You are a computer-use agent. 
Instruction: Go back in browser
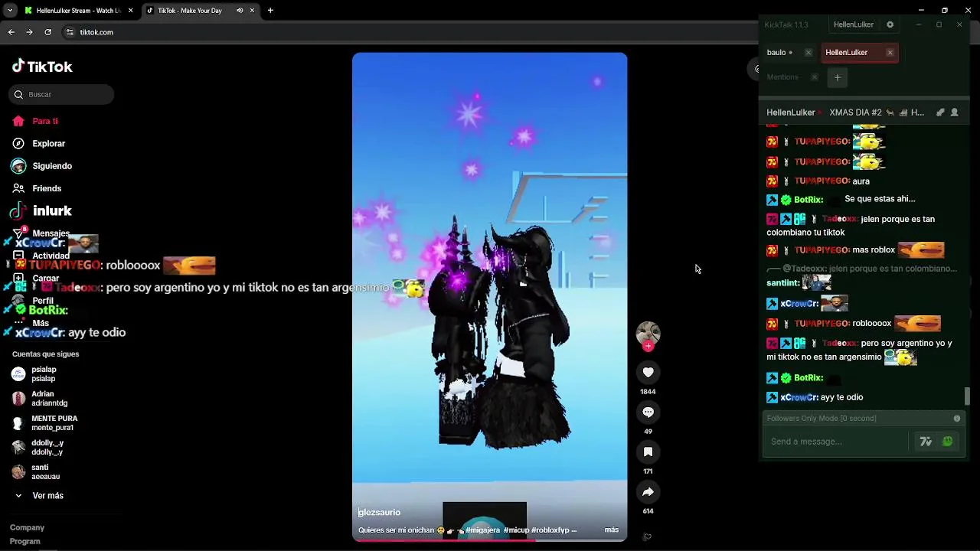[x=11, y=32]
